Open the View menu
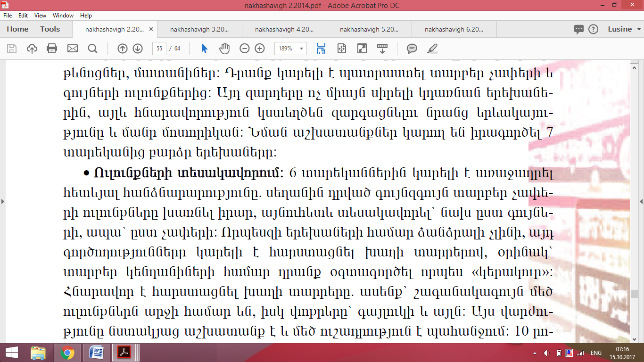 pos(41,16)
